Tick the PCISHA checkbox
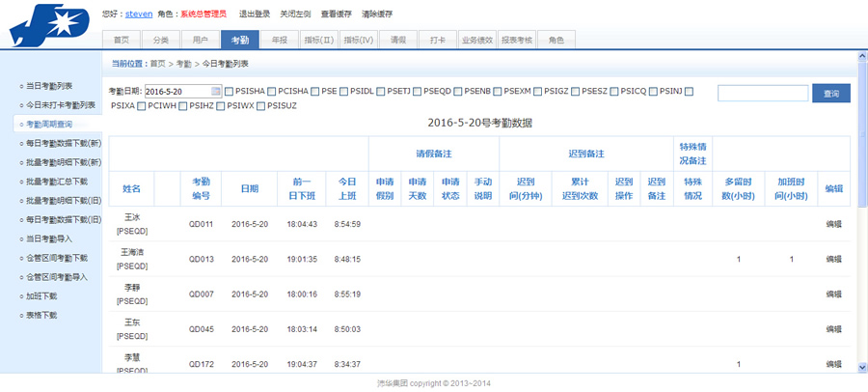Viewport: 868px width, 392px height. pos(272,92)
